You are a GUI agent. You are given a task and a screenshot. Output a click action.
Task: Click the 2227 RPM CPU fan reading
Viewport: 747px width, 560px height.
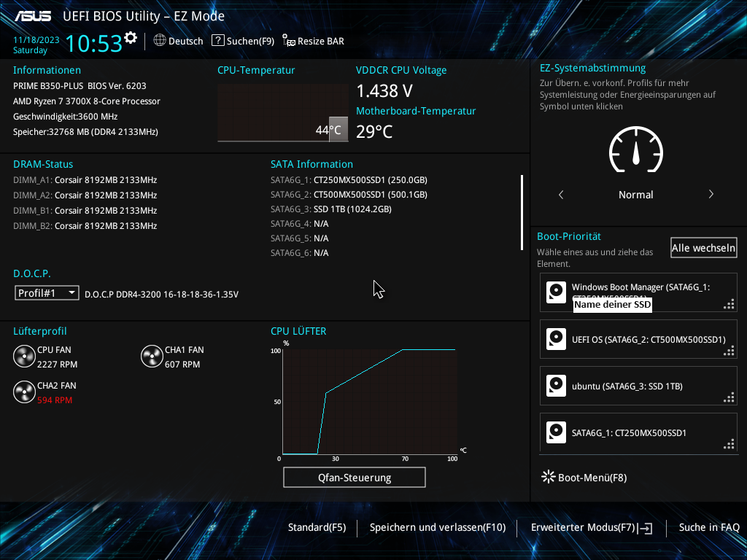(57, 365)
